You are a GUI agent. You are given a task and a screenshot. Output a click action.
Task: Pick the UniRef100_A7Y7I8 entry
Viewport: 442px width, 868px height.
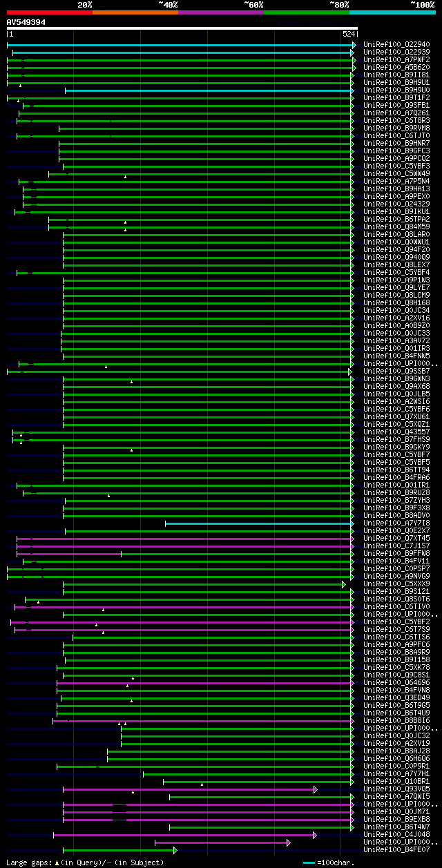(396, 523)
